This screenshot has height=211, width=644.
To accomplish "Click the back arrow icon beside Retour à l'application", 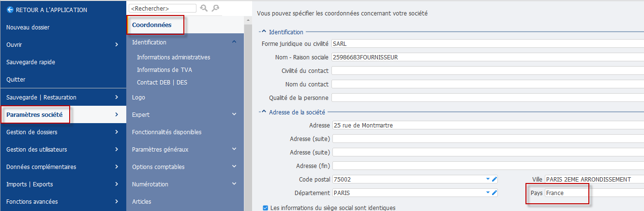I will pyautogui.click(x=10, y=10).
